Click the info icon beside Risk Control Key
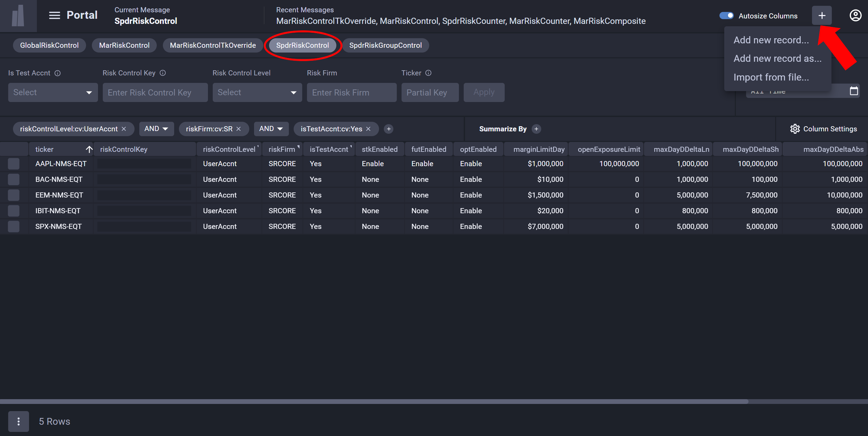The image size is (868, 436). pyautogui.click(x=163, y=73)
